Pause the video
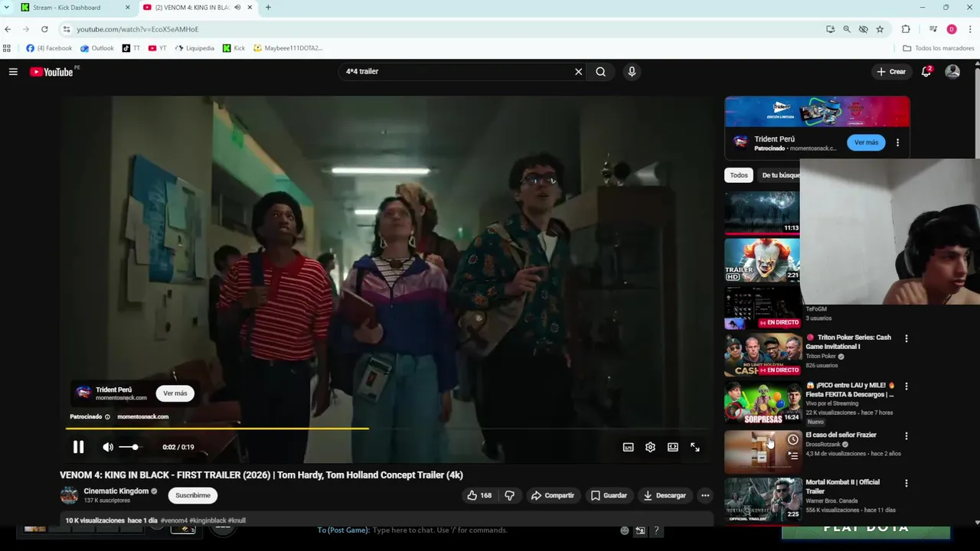 point(78,447)
